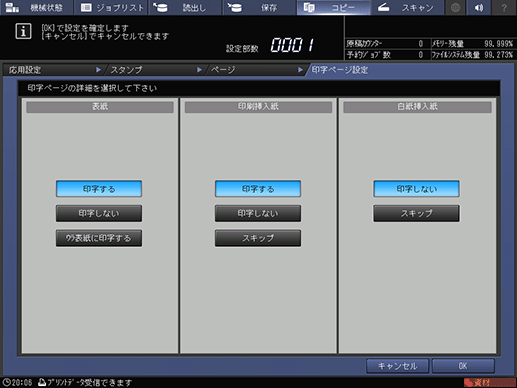The image size is (517, 388).
Task: Open the ジョブリスト job list tab
Action: click(x=111, y=7)
